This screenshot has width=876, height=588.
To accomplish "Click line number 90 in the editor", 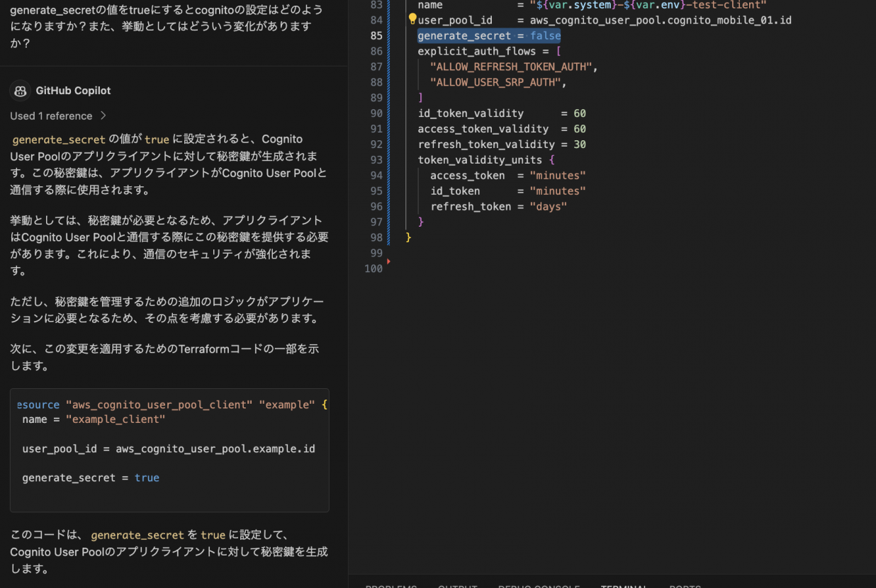I will [377, 113].
